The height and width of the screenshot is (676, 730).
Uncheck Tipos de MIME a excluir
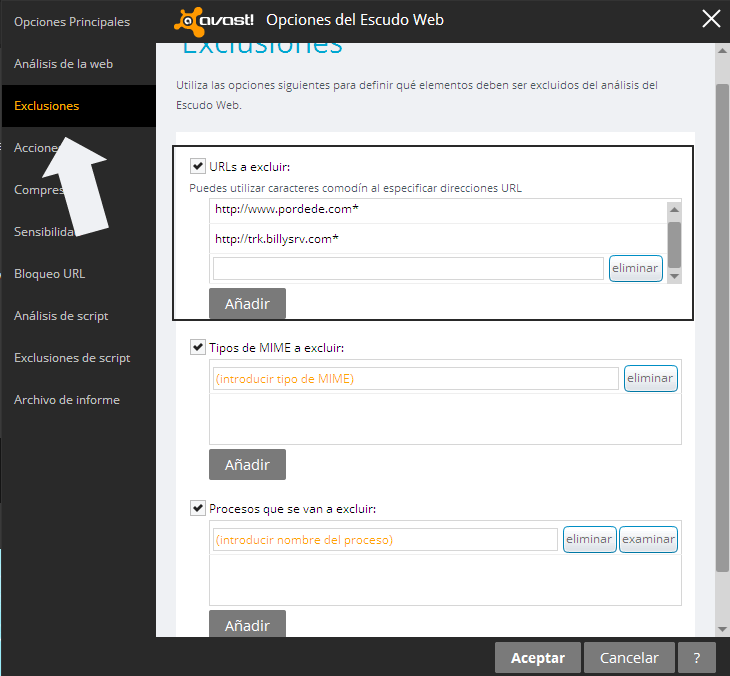click(197, 347)
